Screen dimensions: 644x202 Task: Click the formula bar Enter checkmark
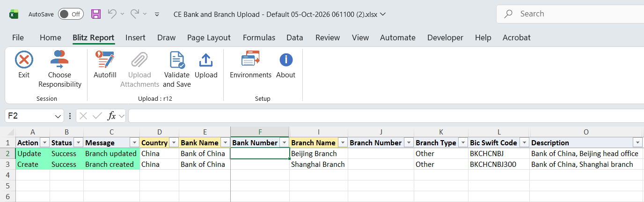97,116
